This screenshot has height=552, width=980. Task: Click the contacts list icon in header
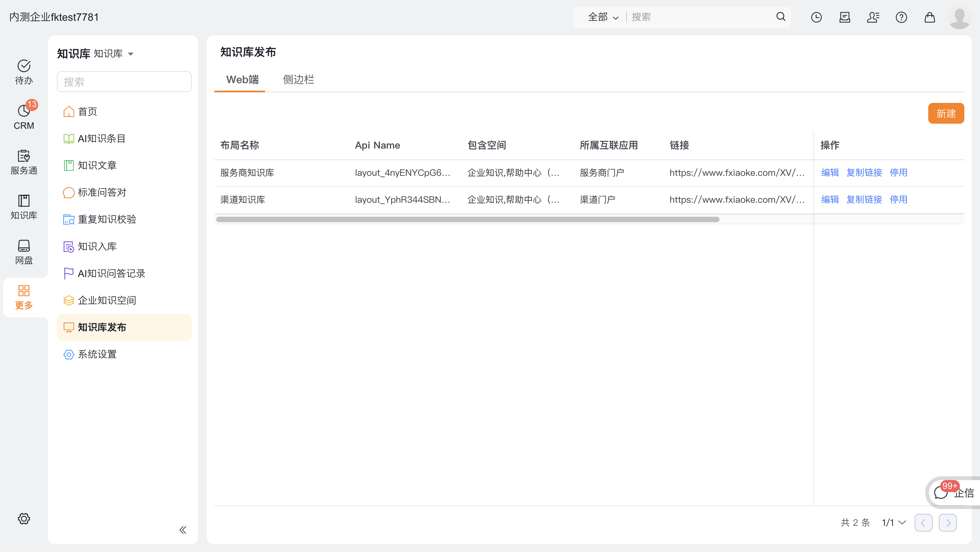[x=873, y=17]
